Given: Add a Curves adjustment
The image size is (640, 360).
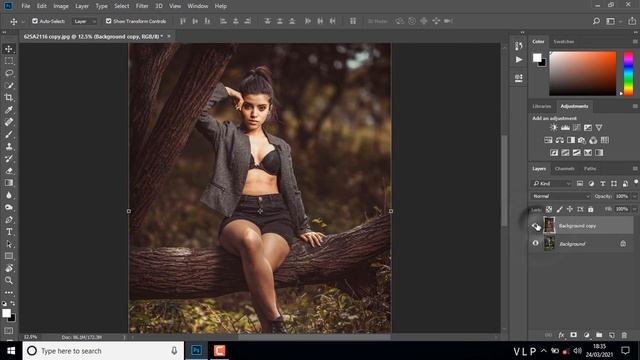Looking at the screenshot, I should pyautogui.click(x=576, y=128).
